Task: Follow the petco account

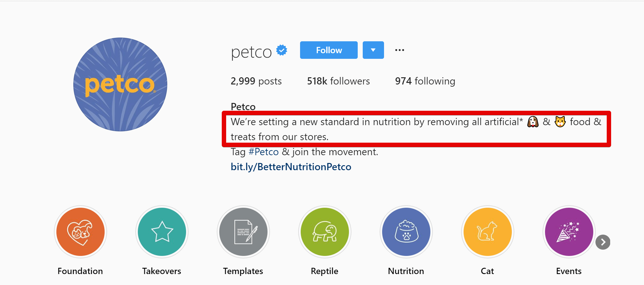Action: 329,50
